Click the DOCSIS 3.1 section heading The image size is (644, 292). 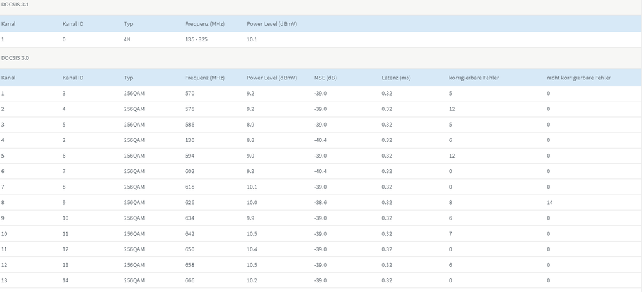(x=15, y=5)
